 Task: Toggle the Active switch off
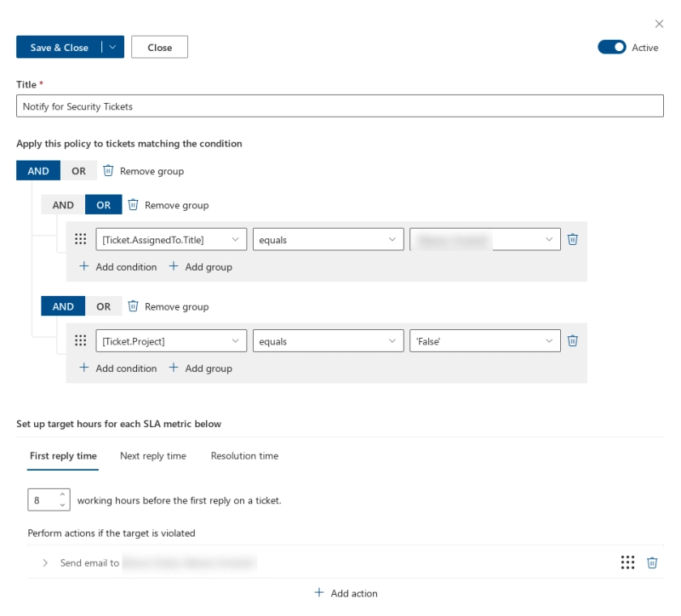click(x=611, y=48)
